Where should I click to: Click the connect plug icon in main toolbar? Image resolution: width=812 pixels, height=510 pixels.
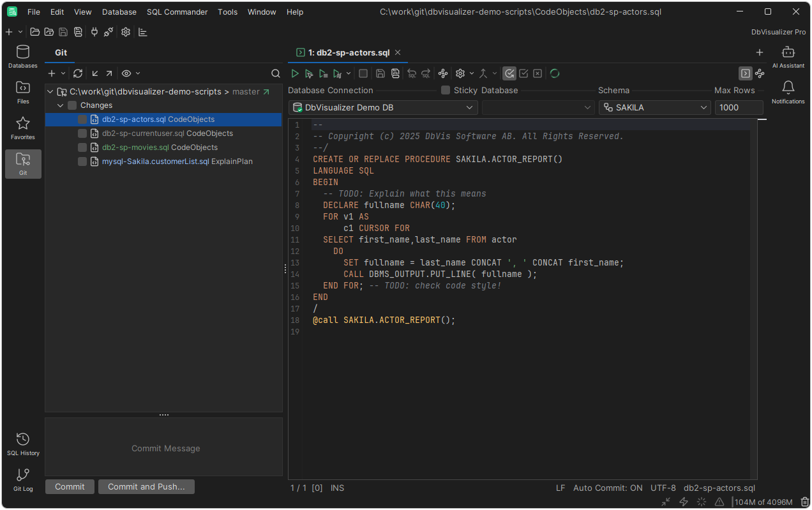tap(94, 32)
